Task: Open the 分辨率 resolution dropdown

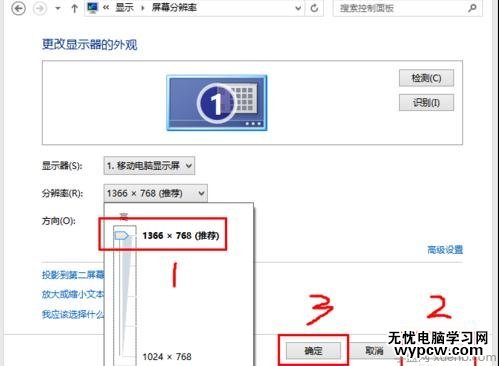Action: click(155, 193)
